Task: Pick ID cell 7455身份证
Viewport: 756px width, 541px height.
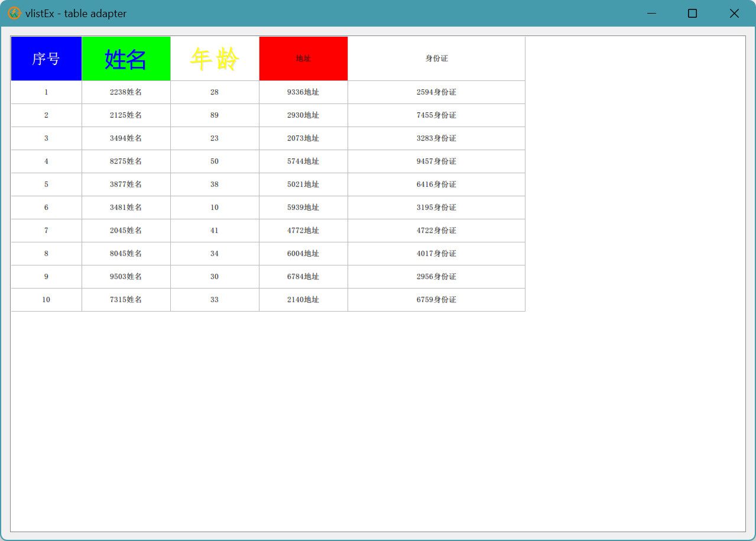Action: pyautogui.click(x=436, y=115)
